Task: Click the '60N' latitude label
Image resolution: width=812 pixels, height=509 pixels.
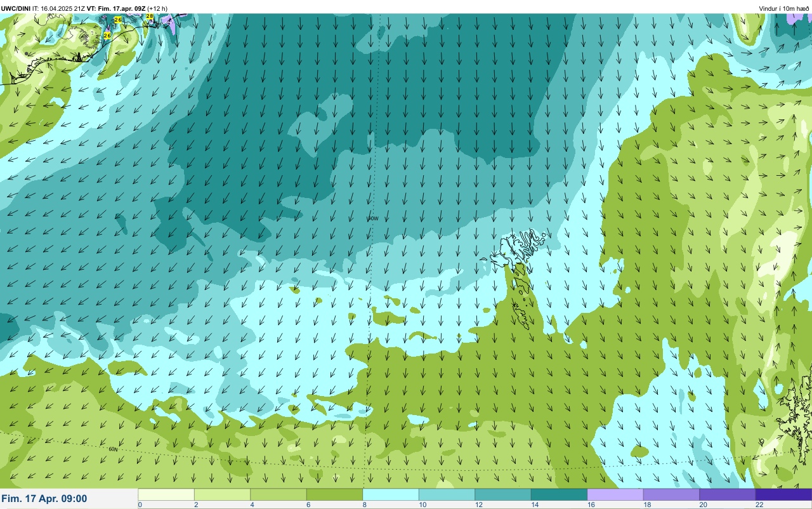Action: click(113, 449)
